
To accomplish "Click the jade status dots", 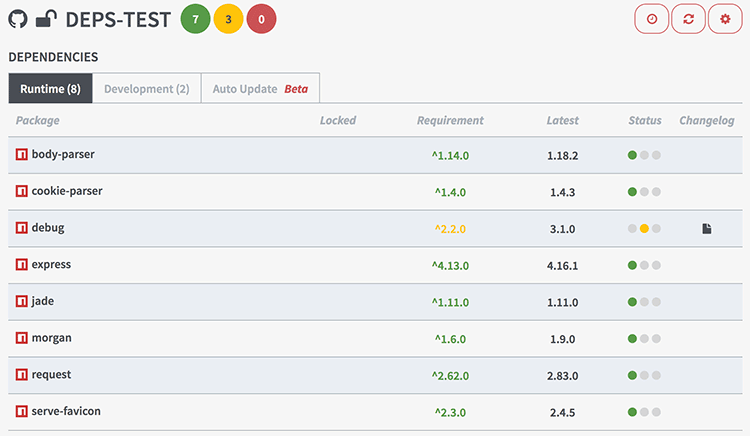I will coord(644,302).
